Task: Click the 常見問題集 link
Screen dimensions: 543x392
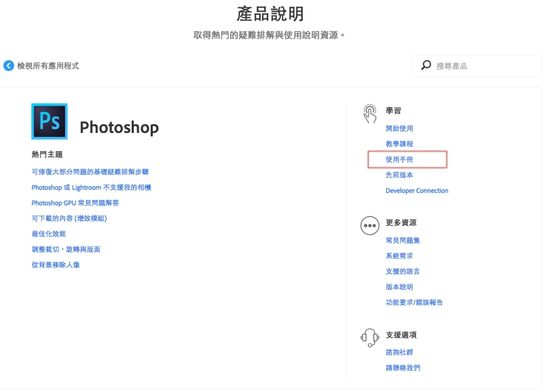Action: (402, 241)
